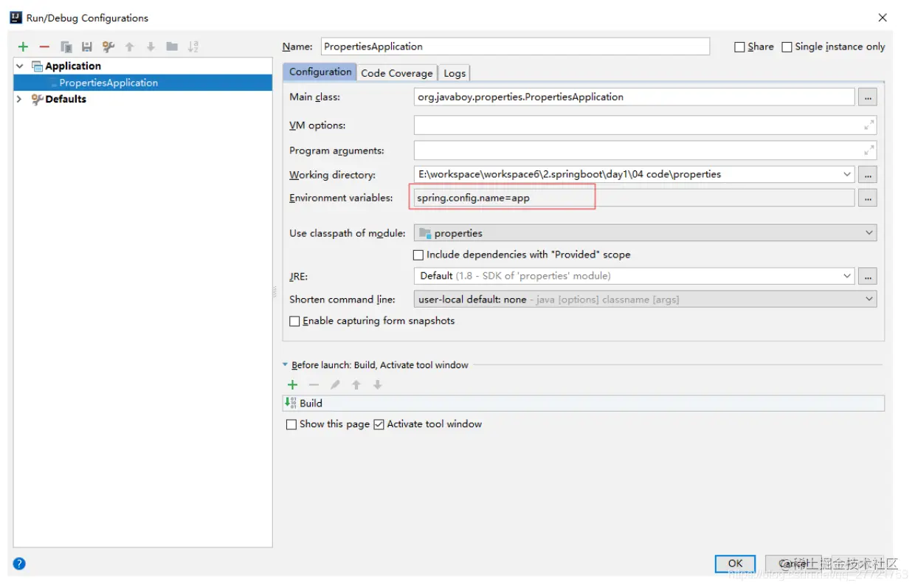Switch to Code Coverage tab
This screenshot has height=588, width=915.
397,73
